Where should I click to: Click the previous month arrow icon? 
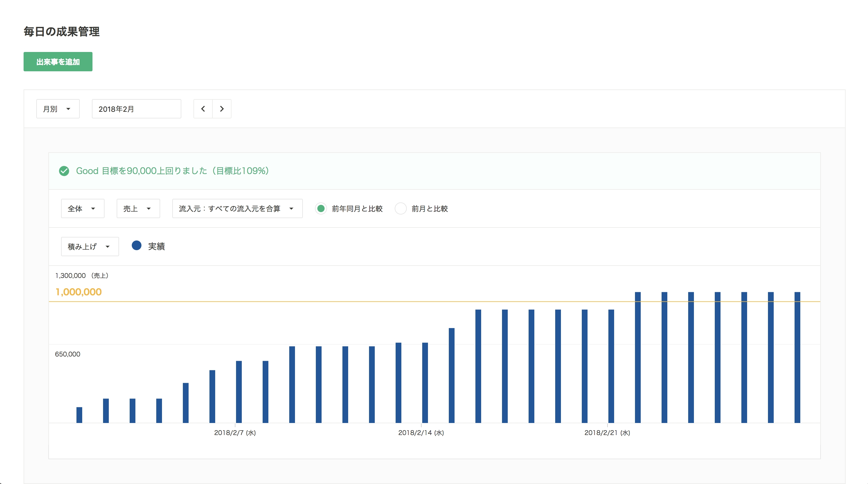(x=203, y=109)
